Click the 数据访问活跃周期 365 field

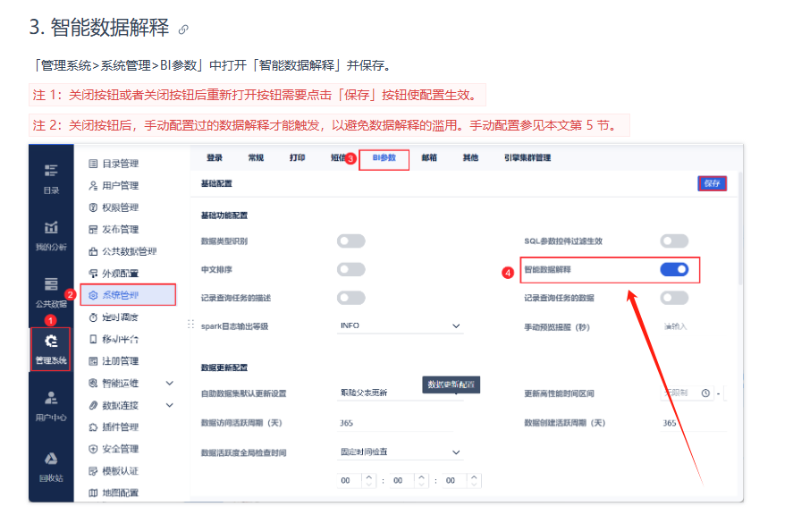pyautogui.click(x=395, y=423)
